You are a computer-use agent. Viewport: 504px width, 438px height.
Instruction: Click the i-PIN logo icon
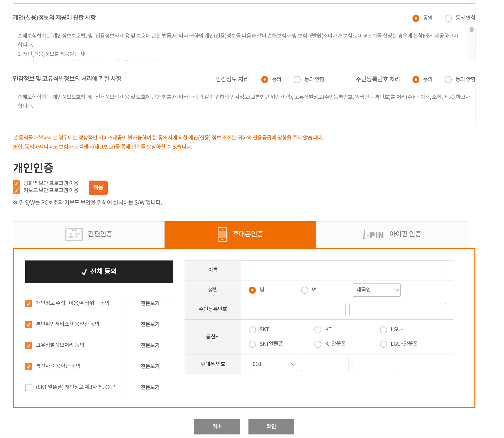(x=373, y=235)
